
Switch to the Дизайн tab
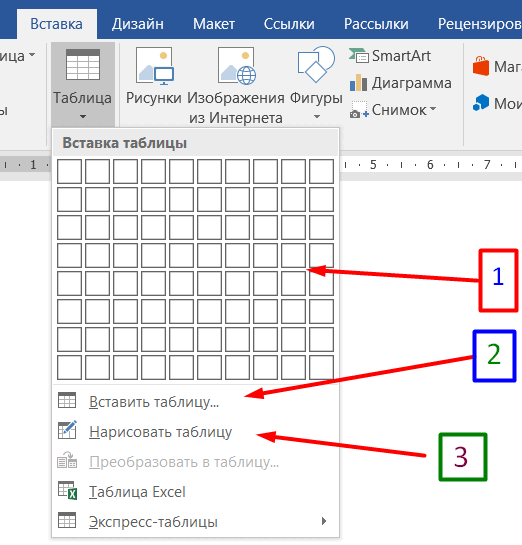pos(138,24)
